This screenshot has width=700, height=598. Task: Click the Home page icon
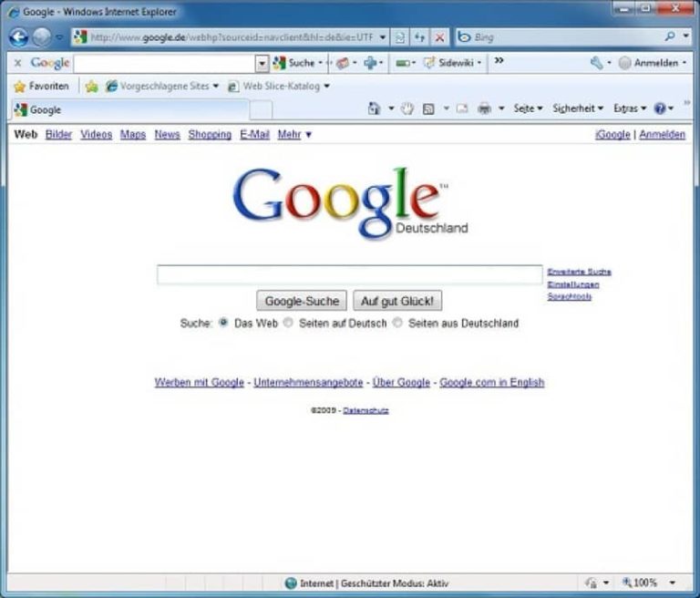point(374,108)
